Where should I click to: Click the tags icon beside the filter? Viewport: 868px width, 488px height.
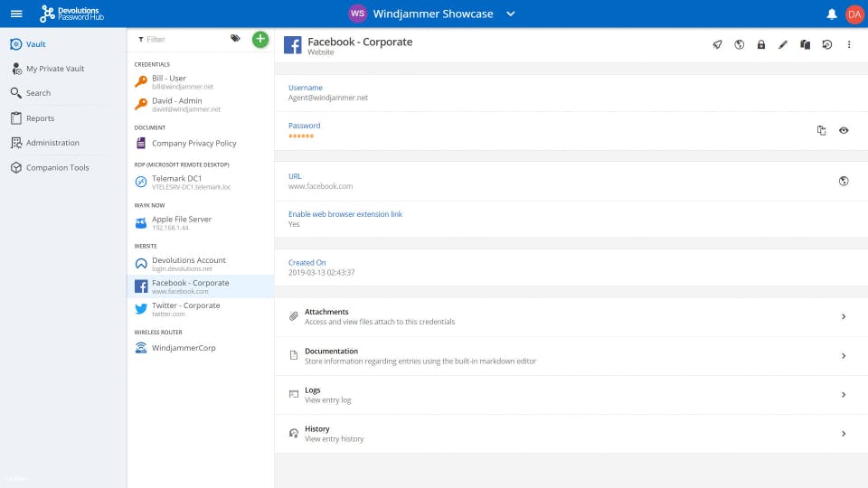(235, 39)
